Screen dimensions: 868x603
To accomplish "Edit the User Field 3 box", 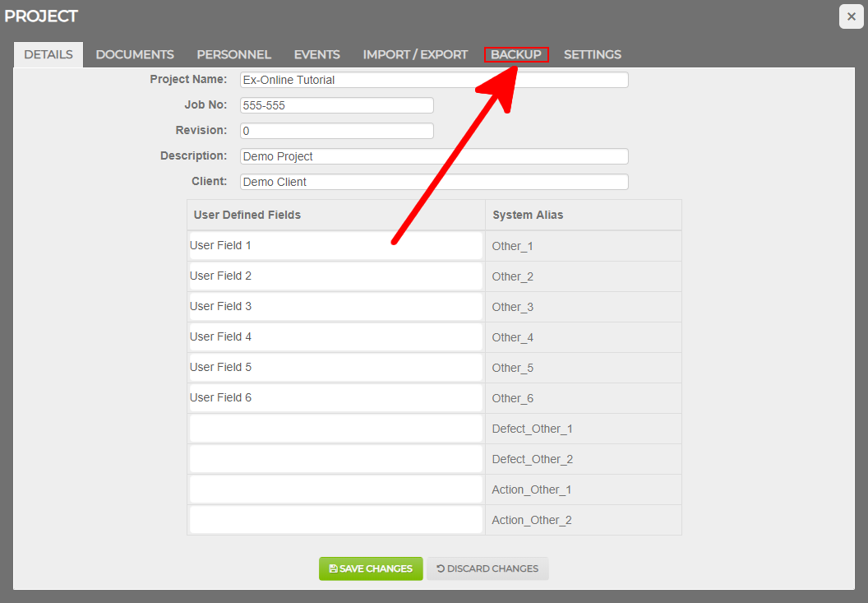I will (335, 307).
